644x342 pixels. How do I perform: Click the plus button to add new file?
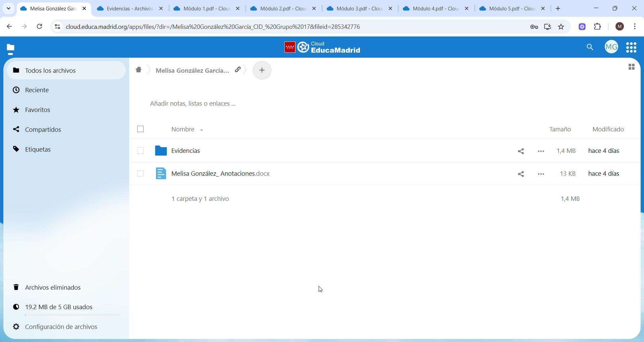click(x=262, y=70)
